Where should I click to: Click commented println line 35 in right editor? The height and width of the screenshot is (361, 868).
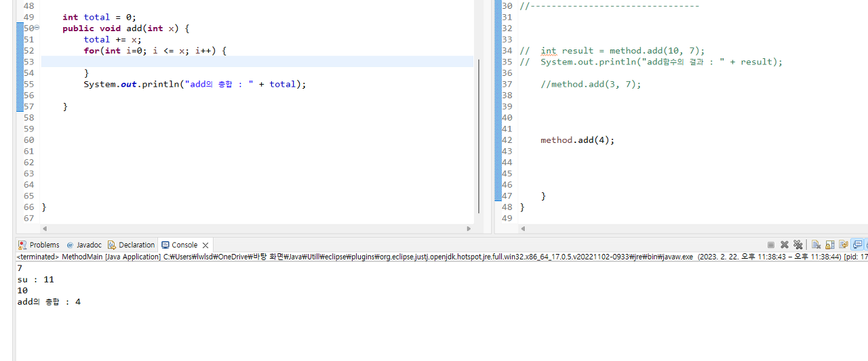point(651,62)
